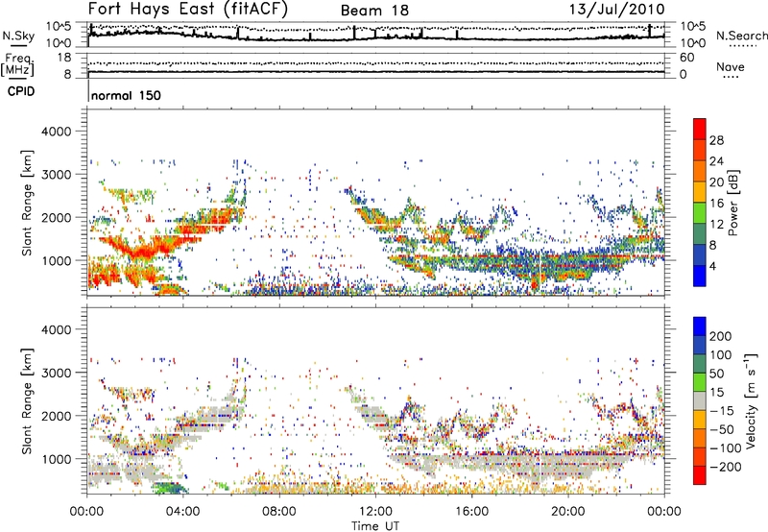This screenshot has height=532, width=768.
Task: Click the 'Fort Hays East (fitACF)' plot title
Action: click(x=188, y=10)
